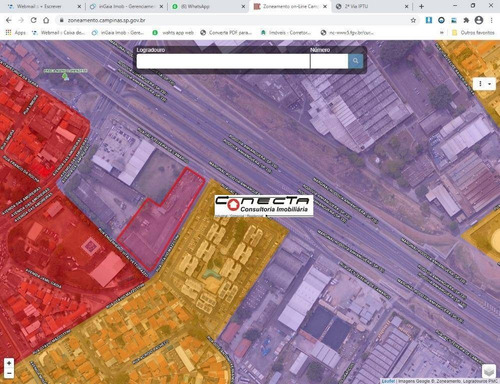Switch to the WhatsApp tab
The width and height of the screenshot is (500, 384).
tap(208, 6)
